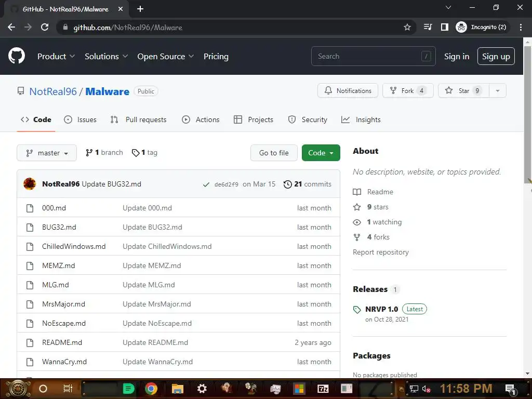
Task: Click NotReal96 avatar in commit row
Action: (30, 184)
